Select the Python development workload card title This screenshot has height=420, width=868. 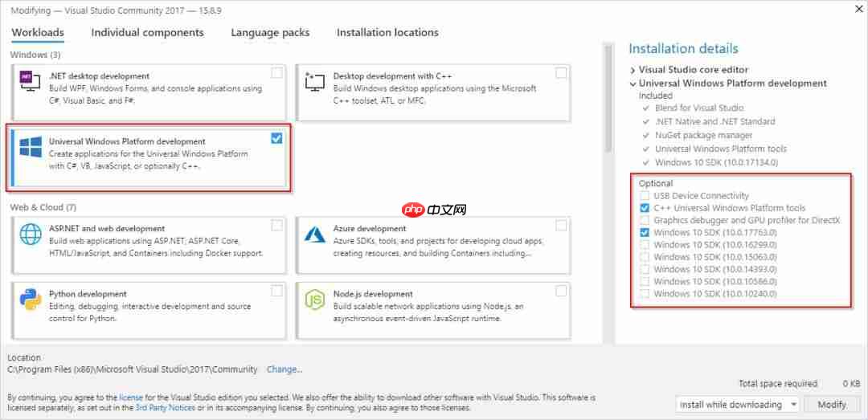tap(88, 294)
